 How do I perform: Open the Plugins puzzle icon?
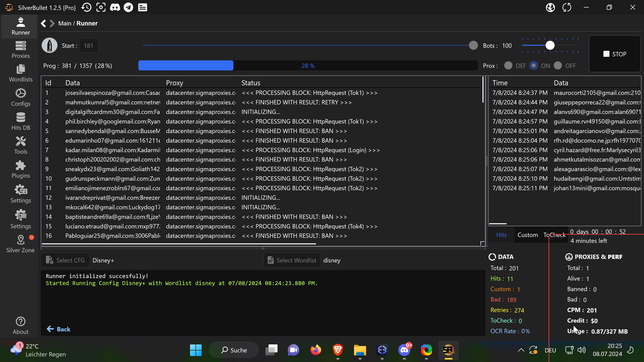(x=20, y=169)
